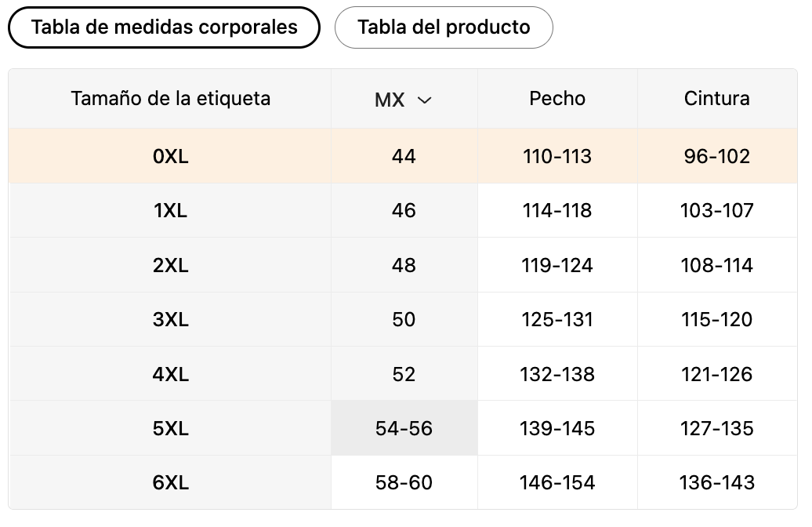Select the 58-60 MX size cell

(x=404, y=483)
